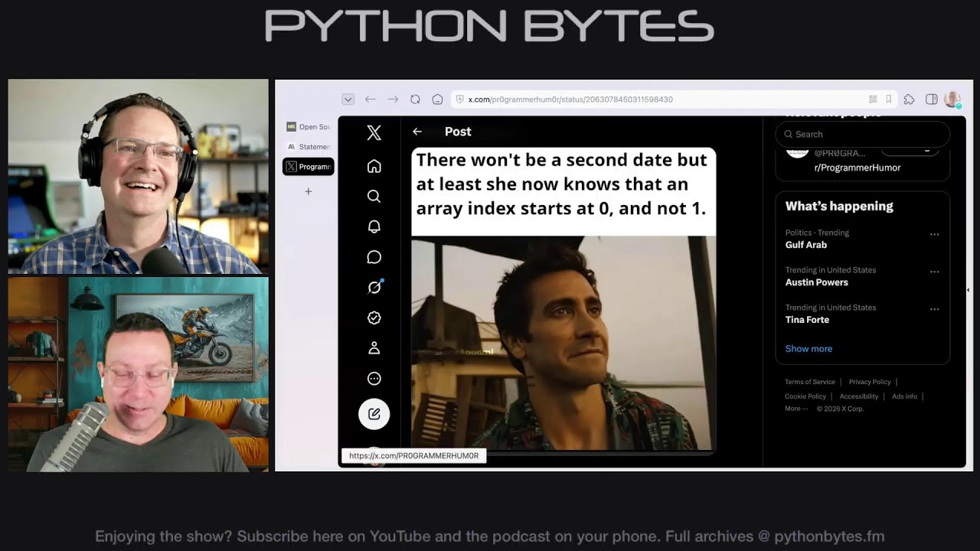Click the site security shield icon
This screenshot has height=551, width=980.
(x=459, y=99)
